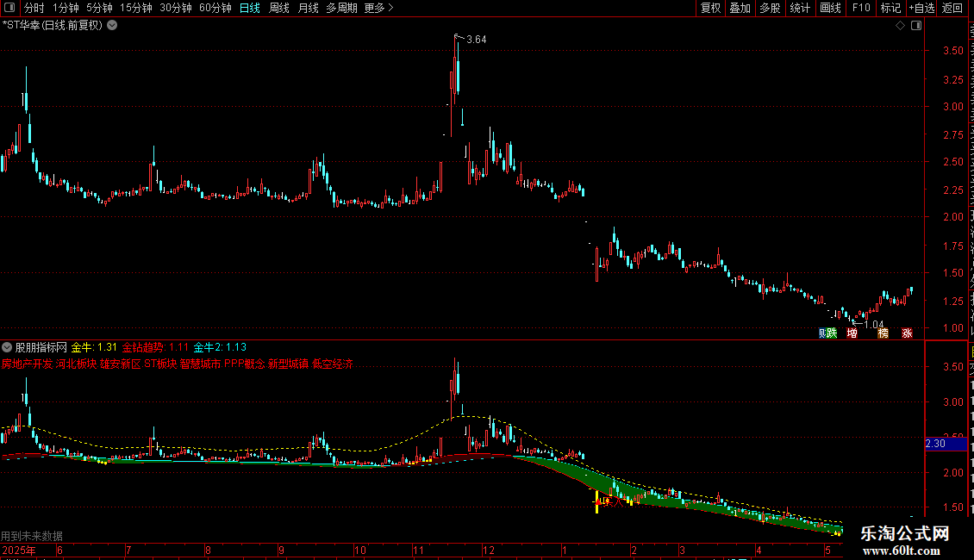Click the blue 财 event marker

tap(823, 333)
